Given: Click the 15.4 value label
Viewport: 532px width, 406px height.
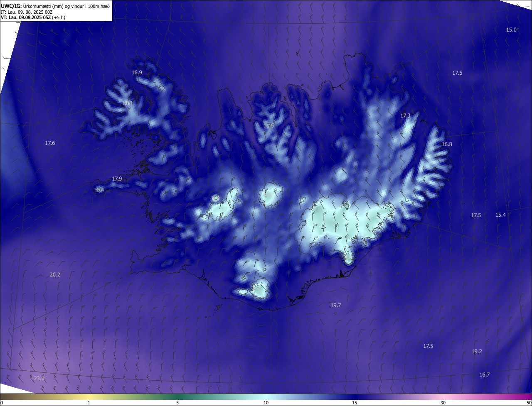Looking at the screenshot, I should click(500, 215).
